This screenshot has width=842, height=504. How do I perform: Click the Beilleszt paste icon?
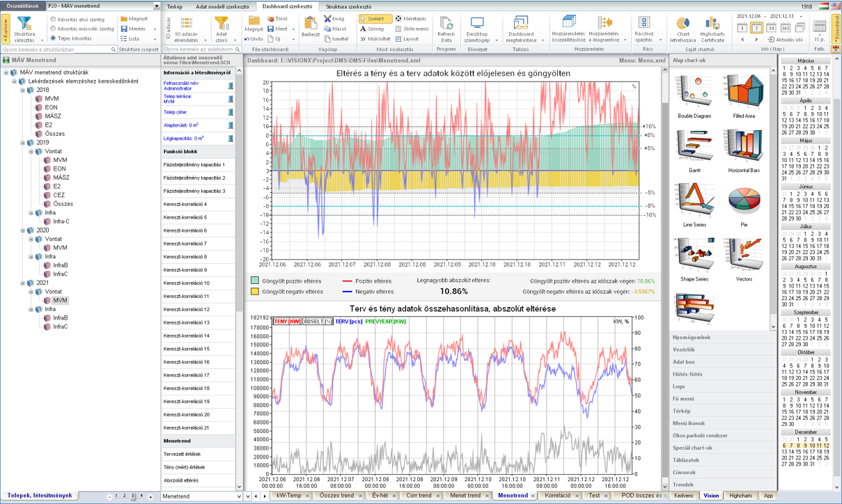pos(311,24)
